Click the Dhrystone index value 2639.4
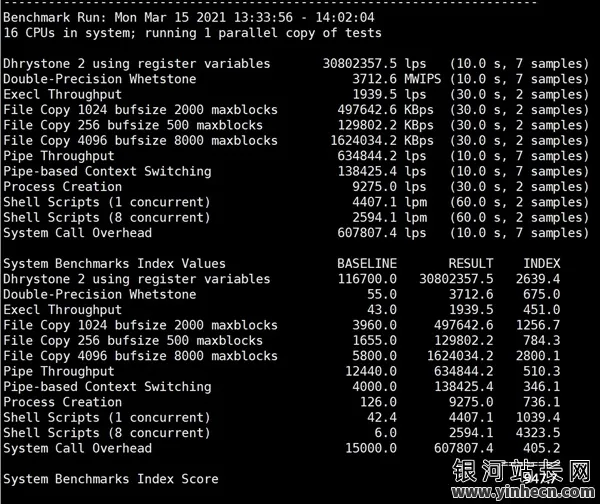The width and height of the screenshot is (600, 504). coord(538,279)
